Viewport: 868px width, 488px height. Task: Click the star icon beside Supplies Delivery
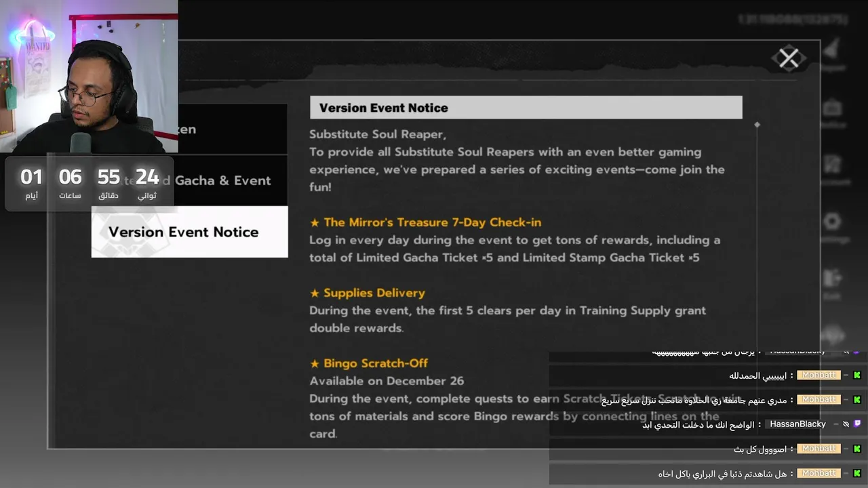[315, 293]
